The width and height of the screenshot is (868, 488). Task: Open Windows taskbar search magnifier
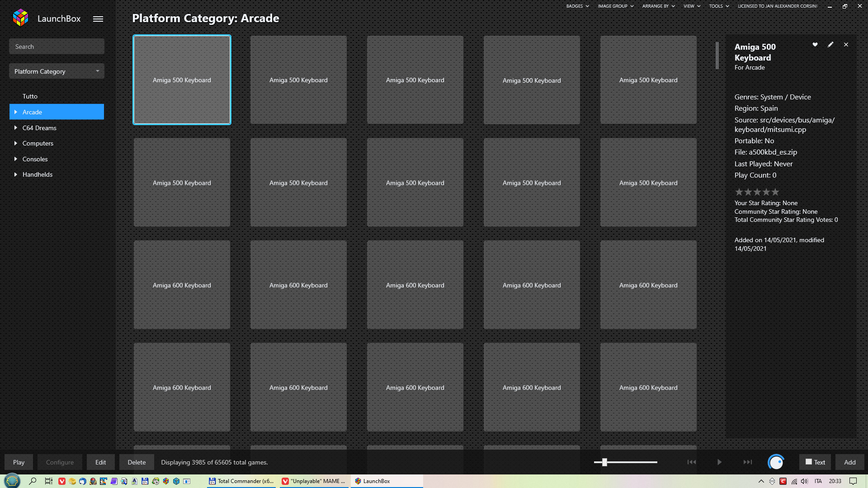tap(33, 481)
